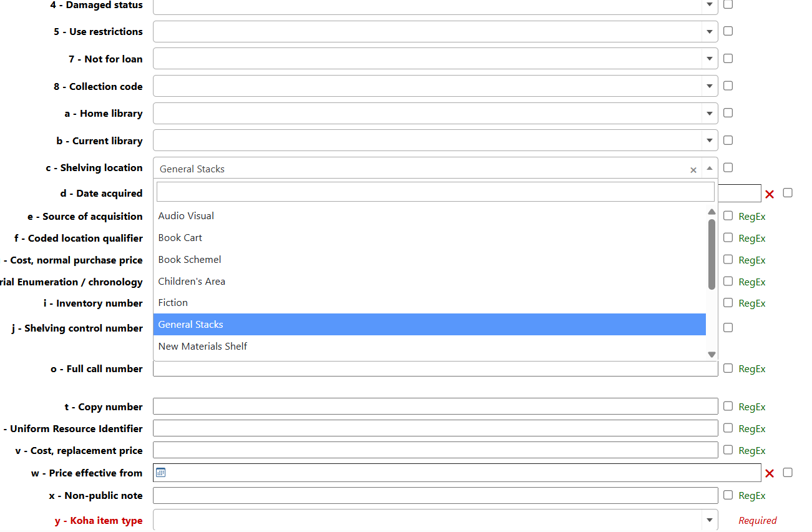Tick the checkbox beside Use restrictions
Viewport: 812px width, 532px height.
pyautogui.click(x=728, y=31)
